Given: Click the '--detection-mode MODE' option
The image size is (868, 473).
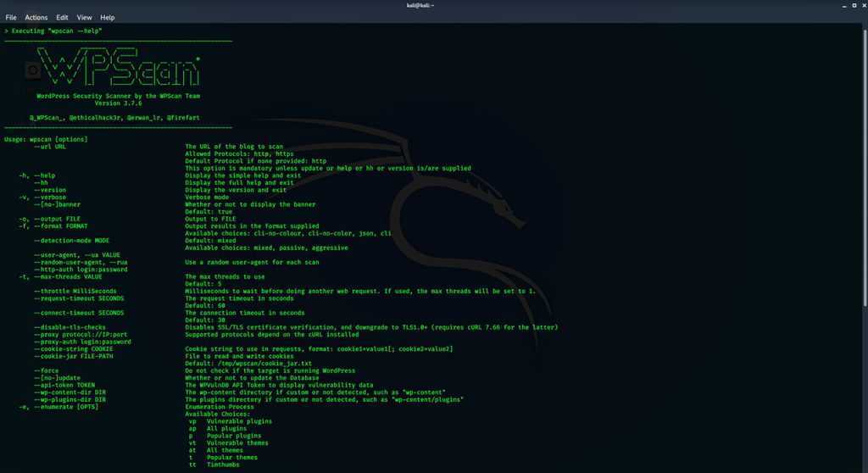Looking at the screenshot, I should click(71, 240).
